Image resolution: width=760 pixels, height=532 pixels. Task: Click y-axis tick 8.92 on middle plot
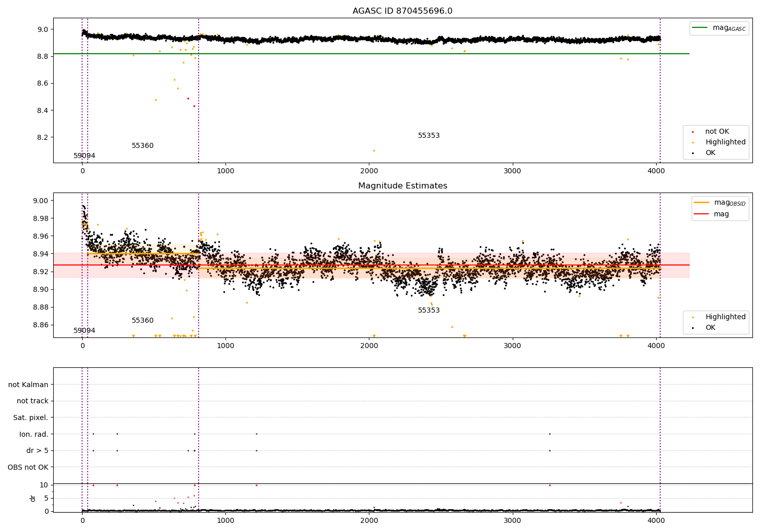[x=41, y=272]
